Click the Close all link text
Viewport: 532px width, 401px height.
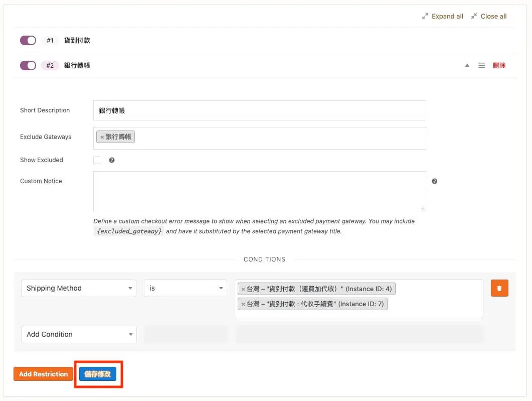[493, 16]
